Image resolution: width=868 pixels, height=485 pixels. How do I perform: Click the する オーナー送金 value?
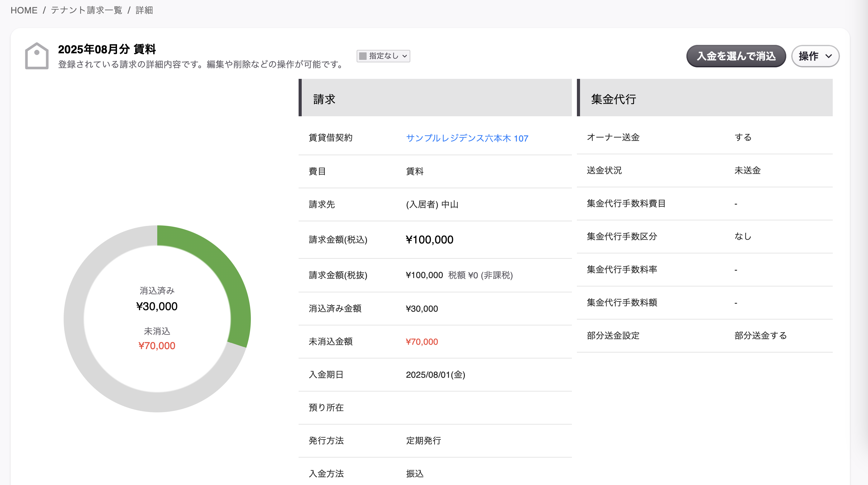[743, 137]
